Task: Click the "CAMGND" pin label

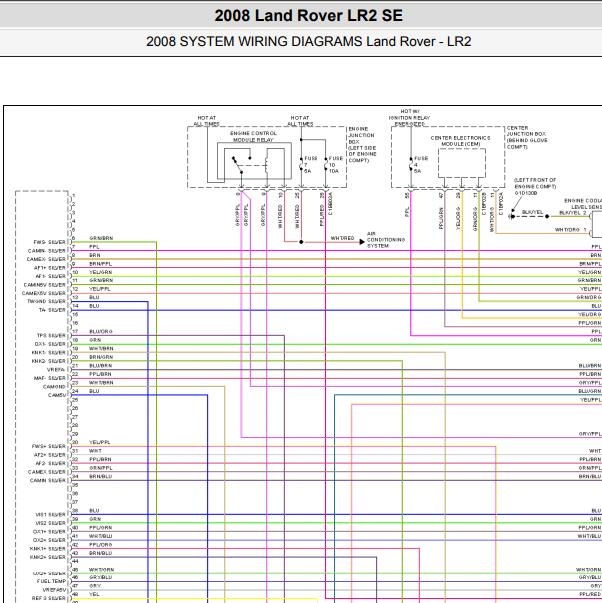Action: 55,386
